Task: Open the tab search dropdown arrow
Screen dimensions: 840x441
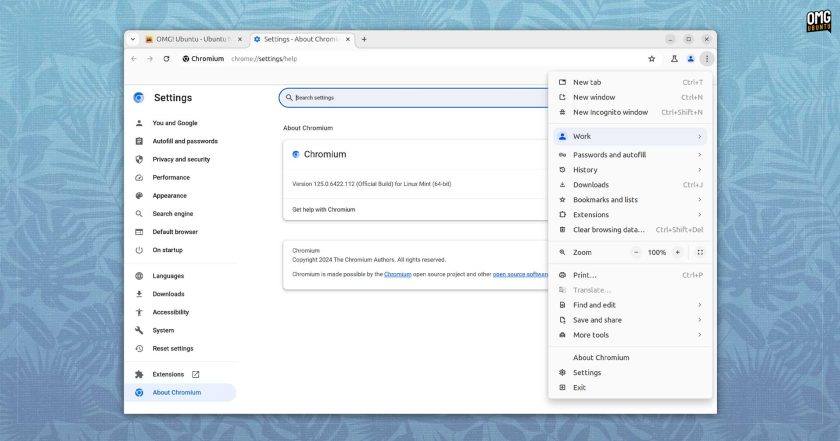Action: tap(133, 39)
